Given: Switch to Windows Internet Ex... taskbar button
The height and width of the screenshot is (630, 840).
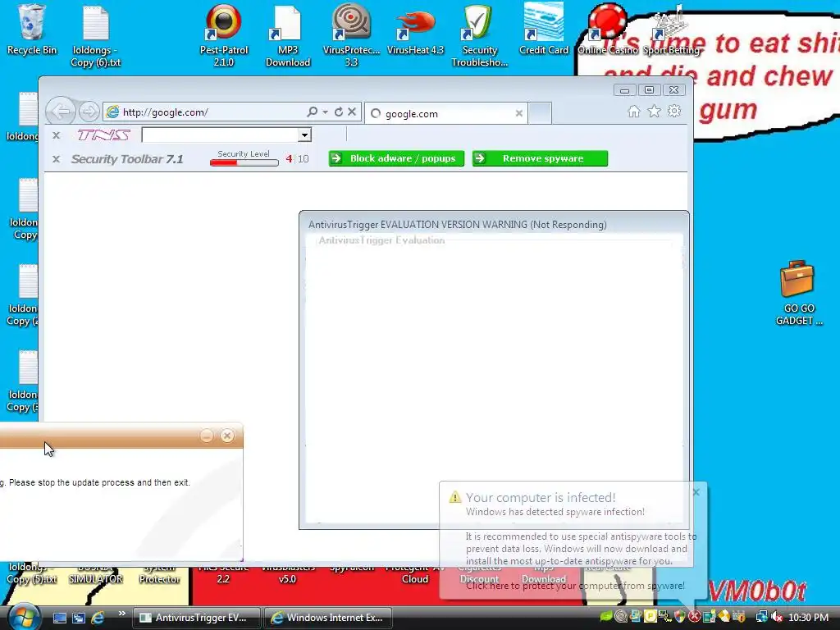Looking at the screenshot, I should pyautogui.click(x=327, y=618).
